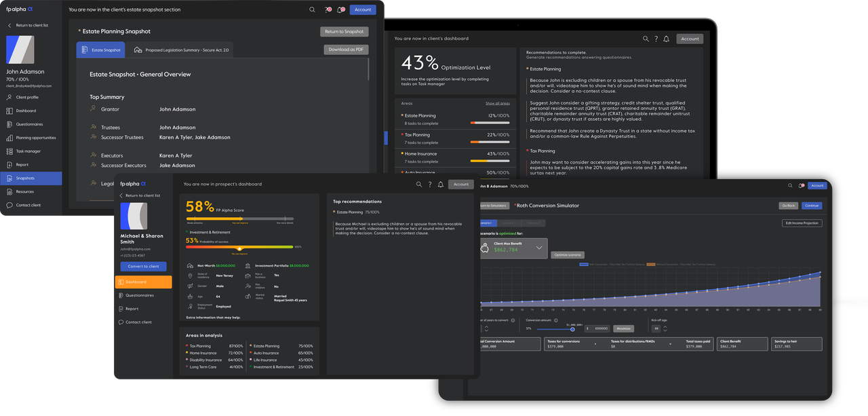The image size is (868, 416).
Task: Click the conversion amount input field
Action: pos(597,328)
